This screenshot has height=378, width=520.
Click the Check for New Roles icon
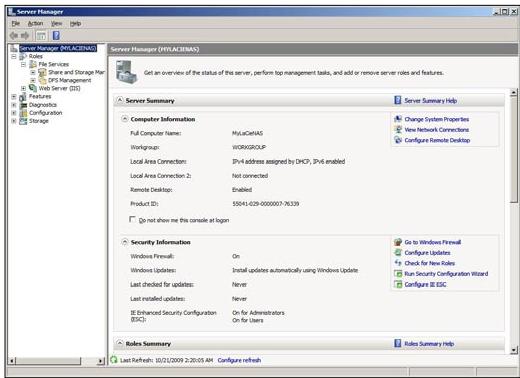(398, 263)
